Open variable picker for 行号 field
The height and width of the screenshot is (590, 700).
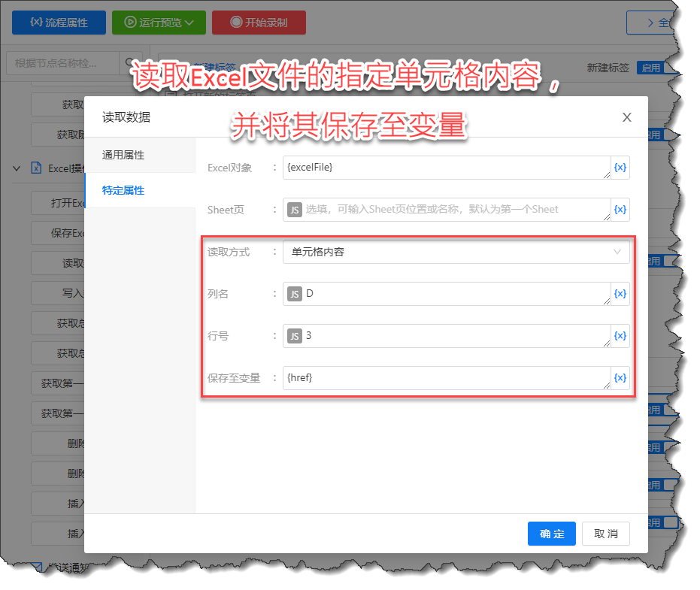click(620, 336)
